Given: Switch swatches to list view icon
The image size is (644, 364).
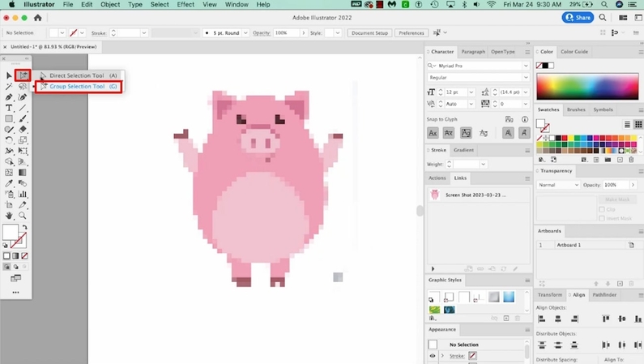Looking at the screenshot, I should tap(627, 125).
